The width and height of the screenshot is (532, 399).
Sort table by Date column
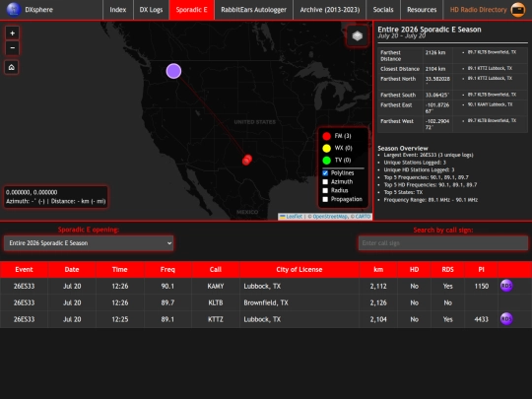[x=72, y=269]
